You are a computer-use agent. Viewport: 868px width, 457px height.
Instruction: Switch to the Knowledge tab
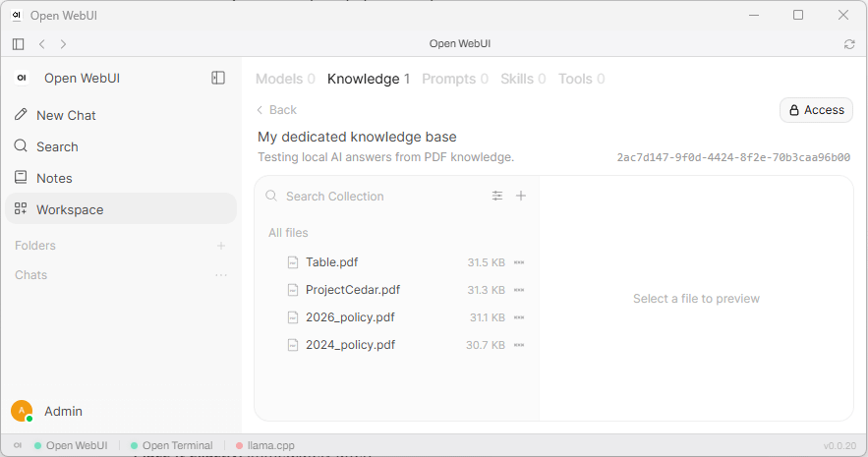[x=369, y=80]
